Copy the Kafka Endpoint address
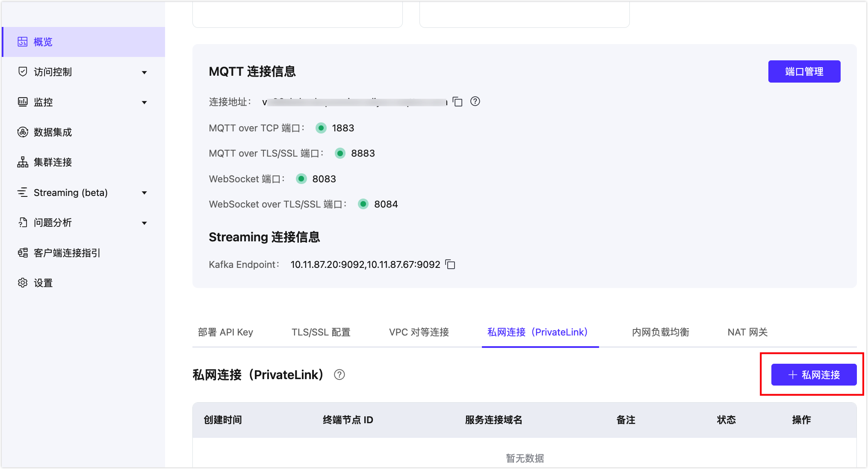 (x=450, y=264)
